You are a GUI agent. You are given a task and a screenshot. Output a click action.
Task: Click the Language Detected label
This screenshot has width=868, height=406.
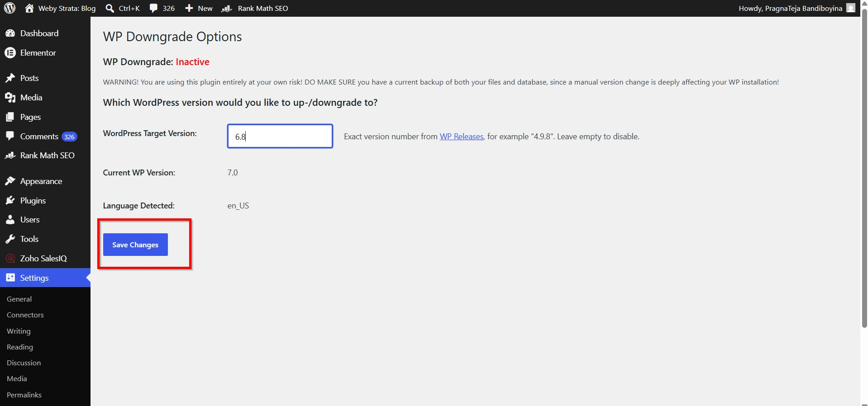coord(139,206)
